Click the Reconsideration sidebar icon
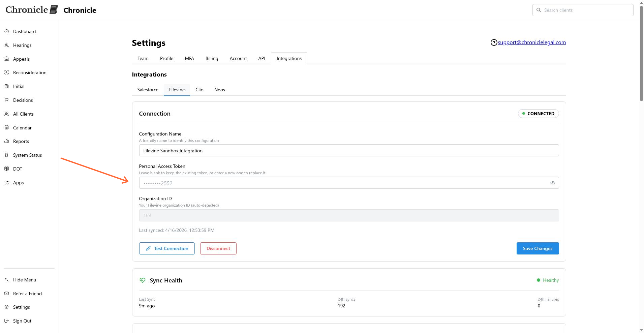This screenshot has width=644, height=333. click(x=6, y=72)
